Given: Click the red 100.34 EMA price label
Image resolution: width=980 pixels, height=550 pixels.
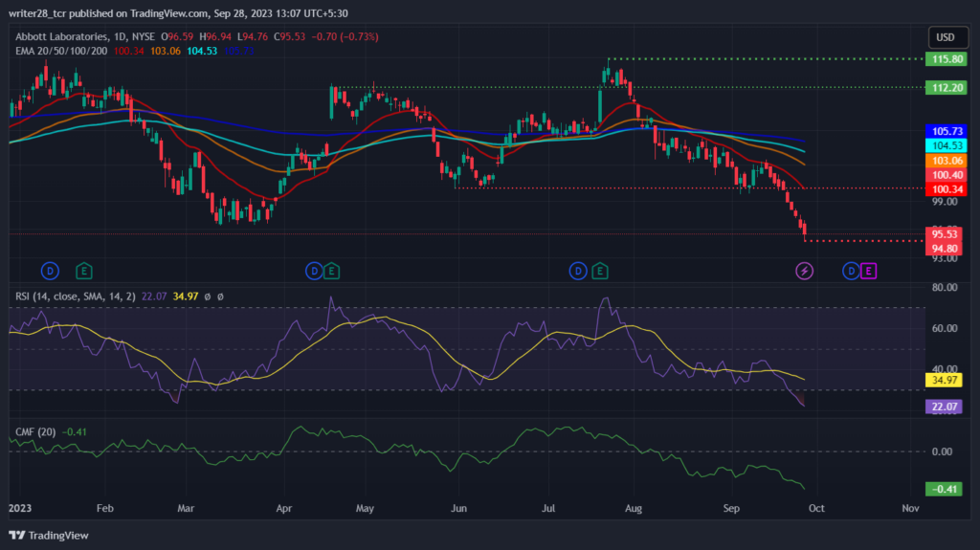Looking at the screenshot, I should coord(947,189).
